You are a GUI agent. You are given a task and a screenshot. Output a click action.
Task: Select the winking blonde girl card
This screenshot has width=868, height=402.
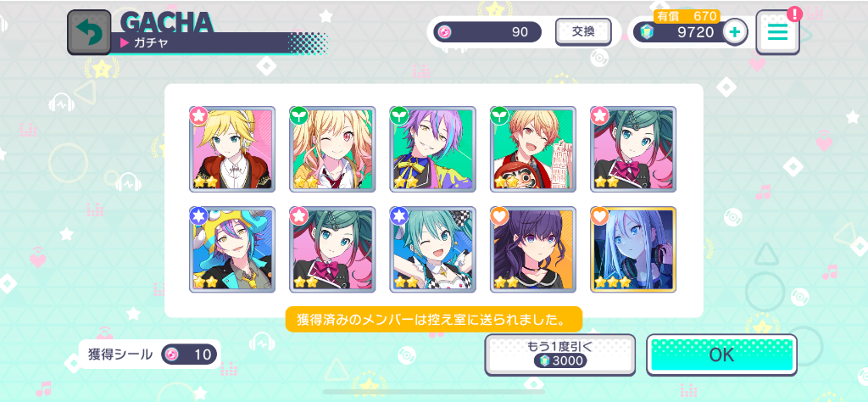click(x=332, y=149)
